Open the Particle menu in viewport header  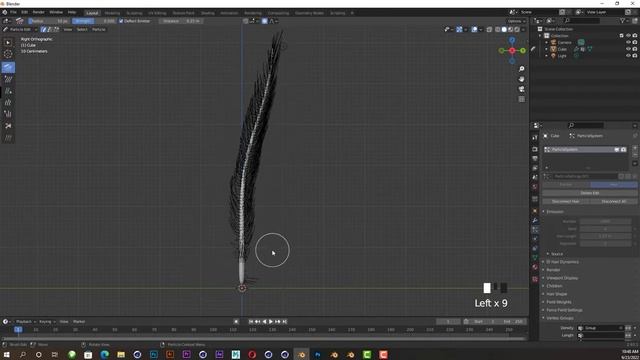[98, 29]
